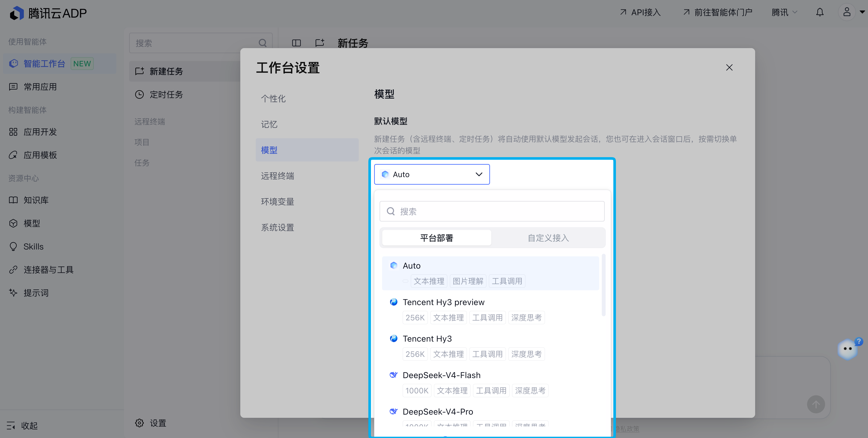Click the 应用开发 grid icon
868x438 pixels.
point(13,132)
